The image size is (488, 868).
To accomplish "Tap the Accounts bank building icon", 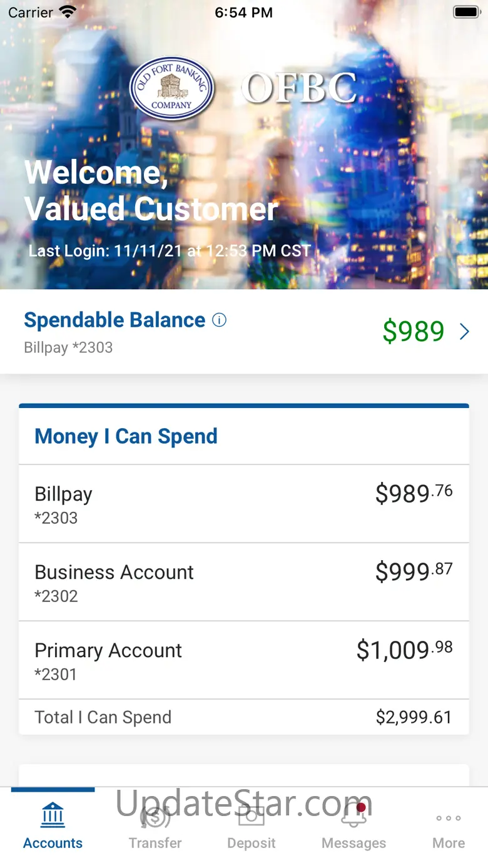I will click(x=53, y=815).
